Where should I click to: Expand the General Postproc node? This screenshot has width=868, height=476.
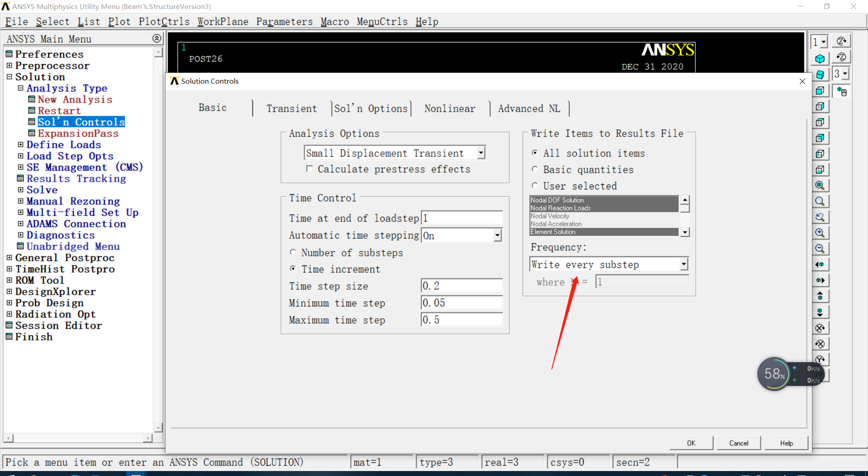[9, 258]
